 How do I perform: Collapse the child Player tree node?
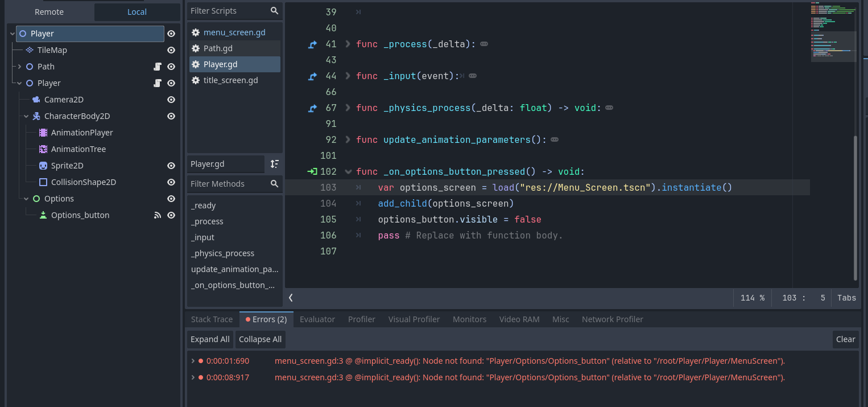[x=19, y=83]
